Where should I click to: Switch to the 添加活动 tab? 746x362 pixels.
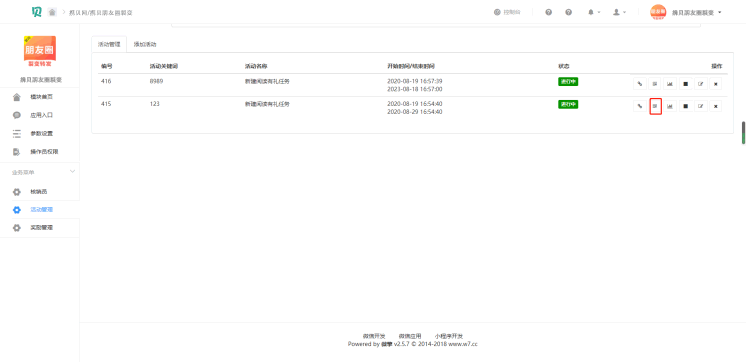145,44
